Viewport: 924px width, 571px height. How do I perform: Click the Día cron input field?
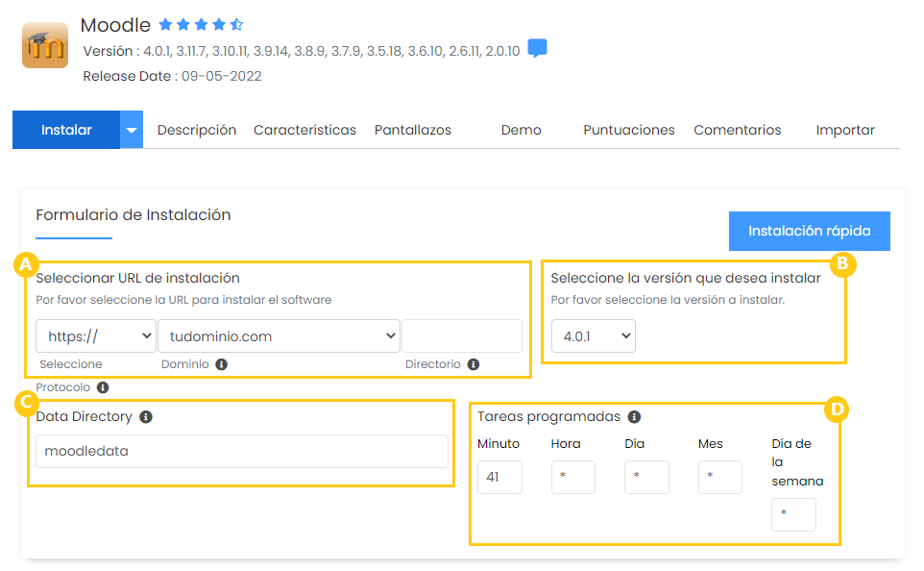[647, 477]
